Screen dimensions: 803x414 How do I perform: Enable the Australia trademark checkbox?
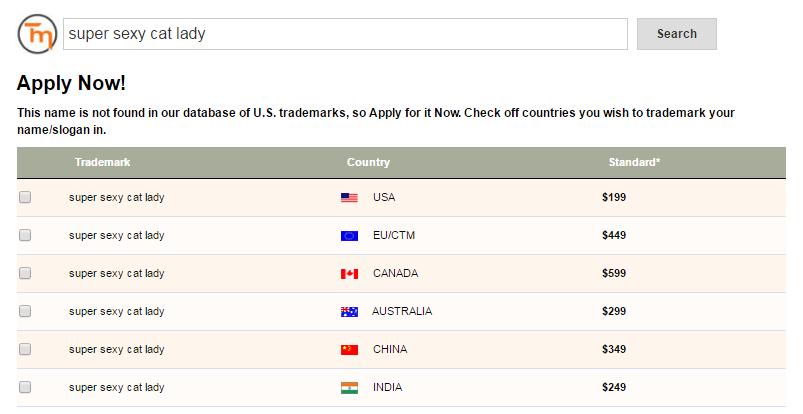pyautogui.click(x=25, y=311)
